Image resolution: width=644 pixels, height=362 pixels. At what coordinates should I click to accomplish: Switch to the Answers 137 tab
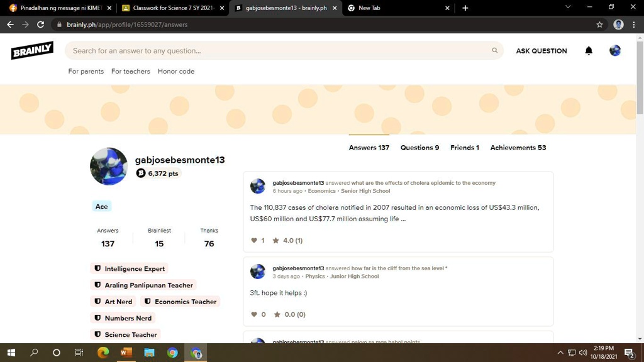pyautogui.click(x=369, y=147)
